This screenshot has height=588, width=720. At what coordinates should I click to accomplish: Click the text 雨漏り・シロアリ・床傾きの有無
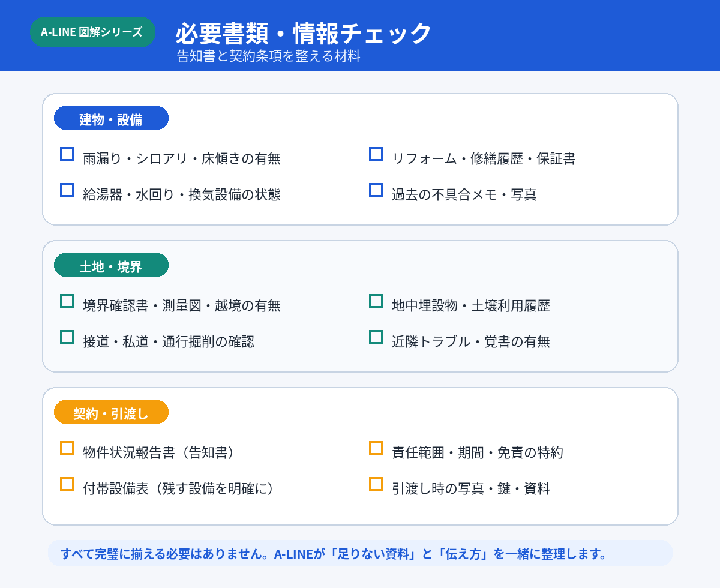pyautogui.click(x=182, y=158)
